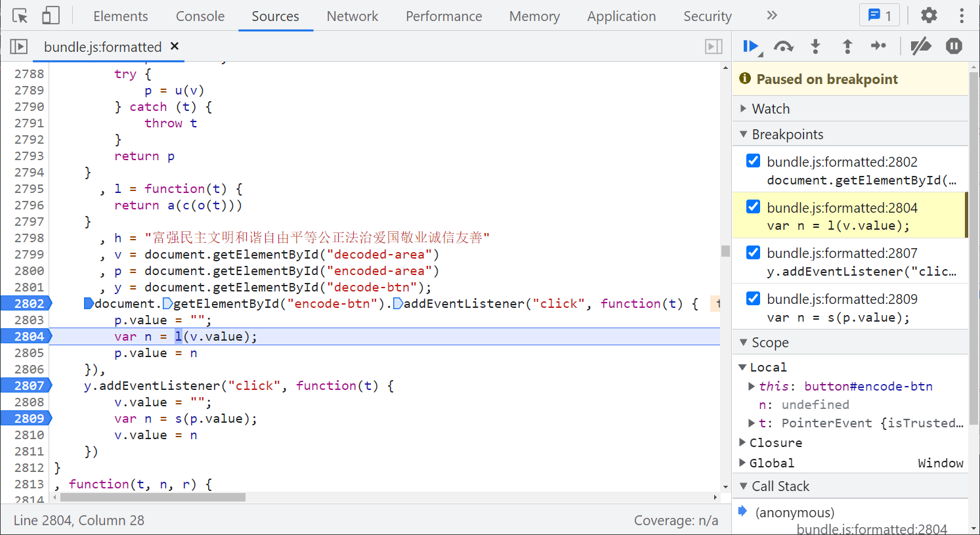The width and height of the screenshot is (980, 535).
Task: Click the 'Line 2804, Column 28' status text
Action: pos(79,520)
